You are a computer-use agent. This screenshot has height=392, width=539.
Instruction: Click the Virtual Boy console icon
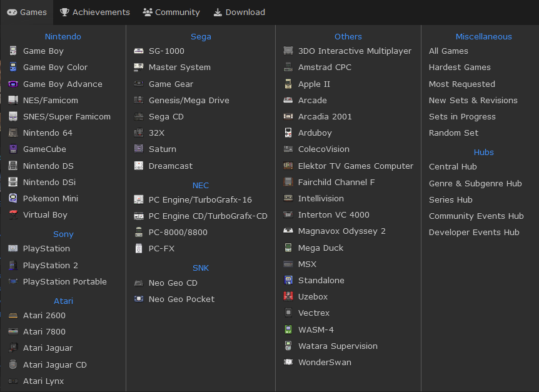point(13,214)
